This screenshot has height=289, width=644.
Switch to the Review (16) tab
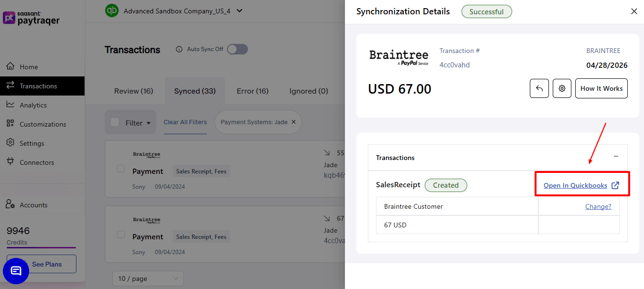click(134, 91)
